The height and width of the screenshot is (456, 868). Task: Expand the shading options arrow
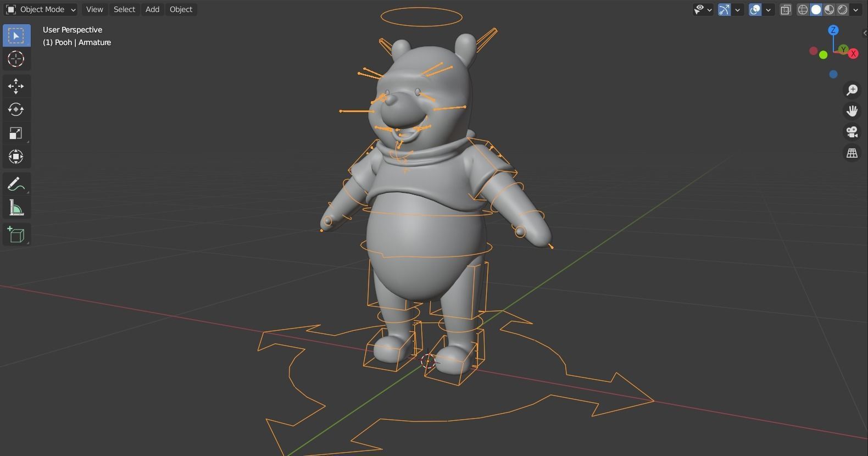pos(855,9)
